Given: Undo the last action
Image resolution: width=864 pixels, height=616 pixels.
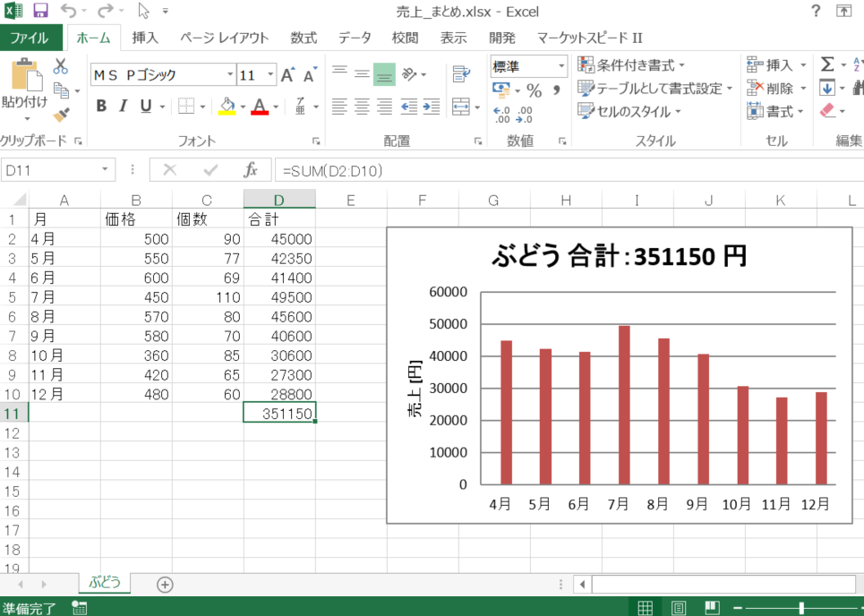Looking at the screenshot, I should click(68, 11).
